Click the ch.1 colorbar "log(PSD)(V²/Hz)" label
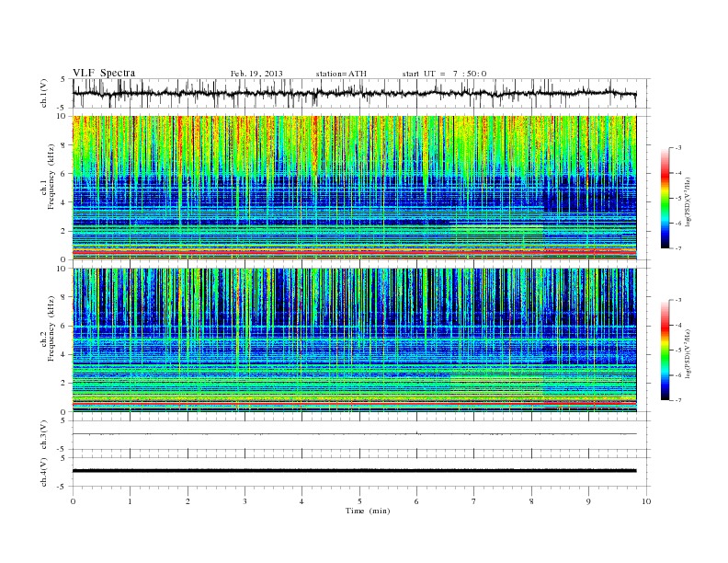 pyautogui.click(x=688, y=201)
